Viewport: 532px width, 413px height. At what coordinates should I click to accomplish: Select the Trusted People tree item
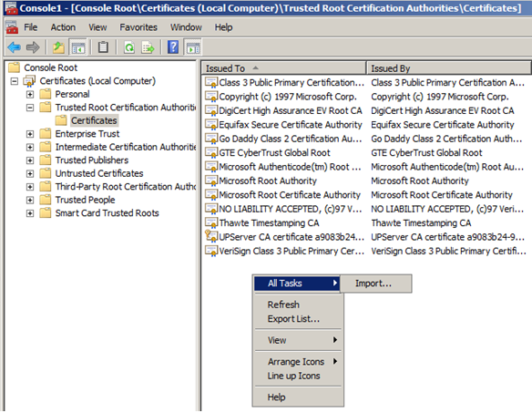click(x=85, y=200)
